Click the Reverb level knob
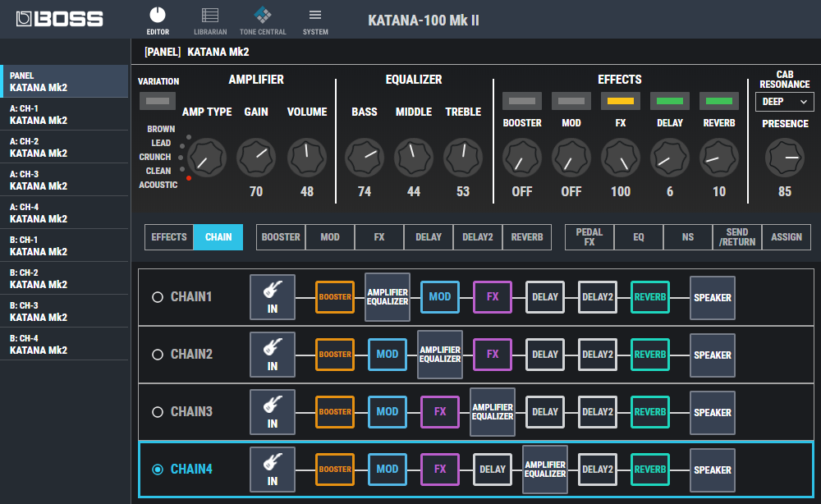 pyautogui.click(x=719, y=158)
